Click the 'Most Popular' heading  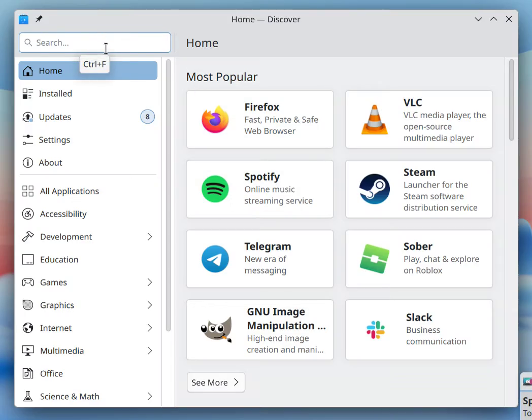coord(222,77)
